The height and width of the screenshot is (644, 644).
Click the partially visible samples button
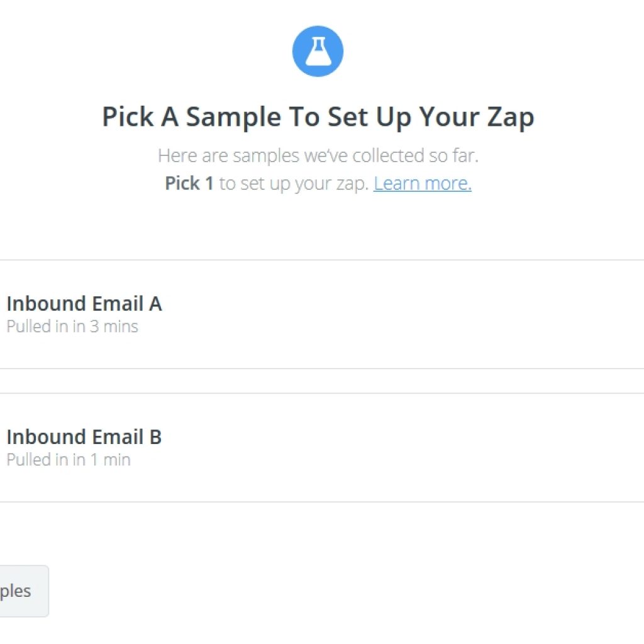24,591
